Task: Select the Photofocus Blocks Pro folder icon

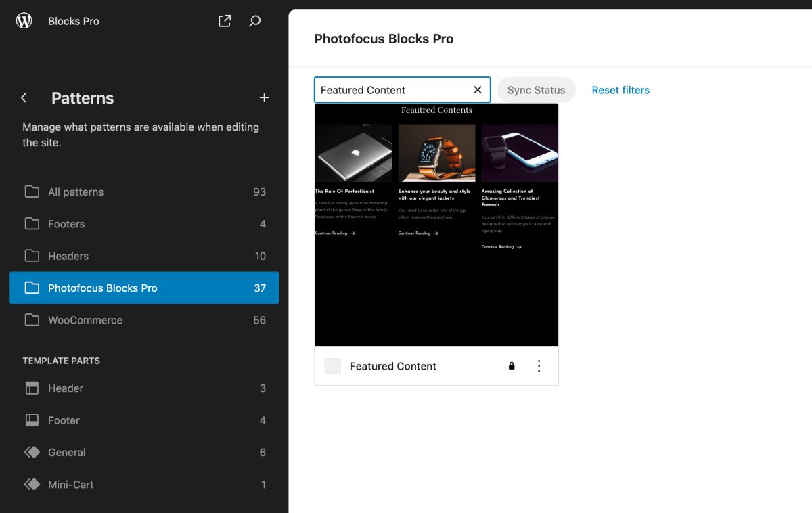Action: pyautogui.click(x=32, y=288)
